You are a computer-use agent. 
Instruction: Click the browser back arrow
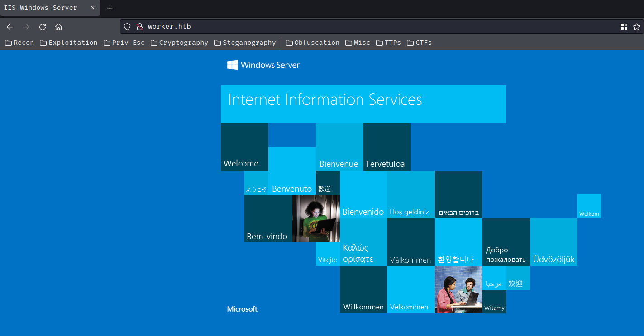10,27
